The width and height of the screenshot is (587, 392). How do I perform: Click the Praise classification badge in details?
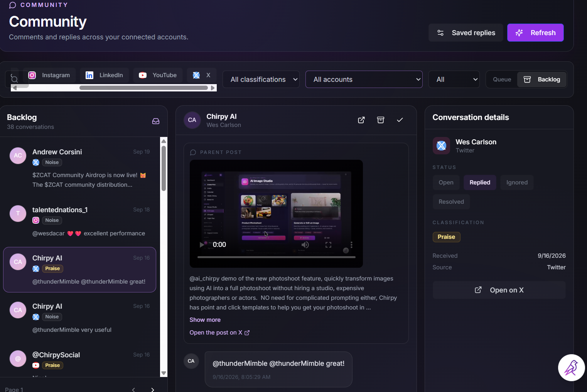coord(446,237)
